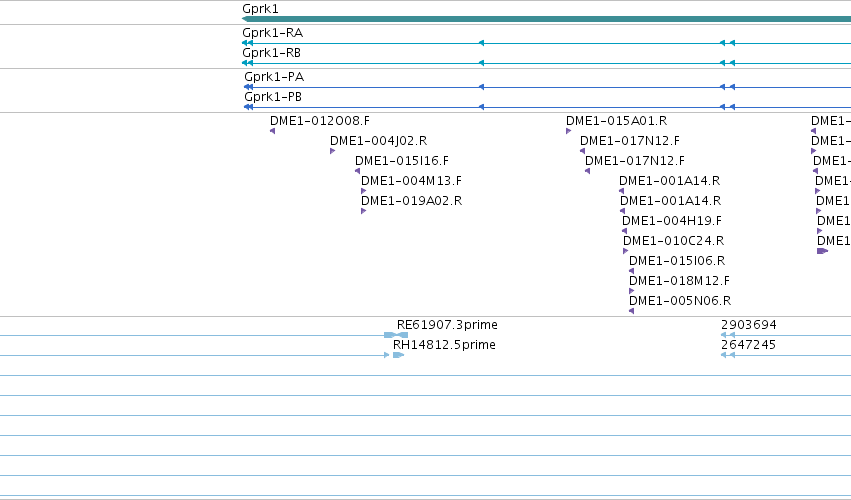The width and height of the screenshot is (851, 500).
Task: Select the Gprk1 gene label
Action: click(260, 9)
